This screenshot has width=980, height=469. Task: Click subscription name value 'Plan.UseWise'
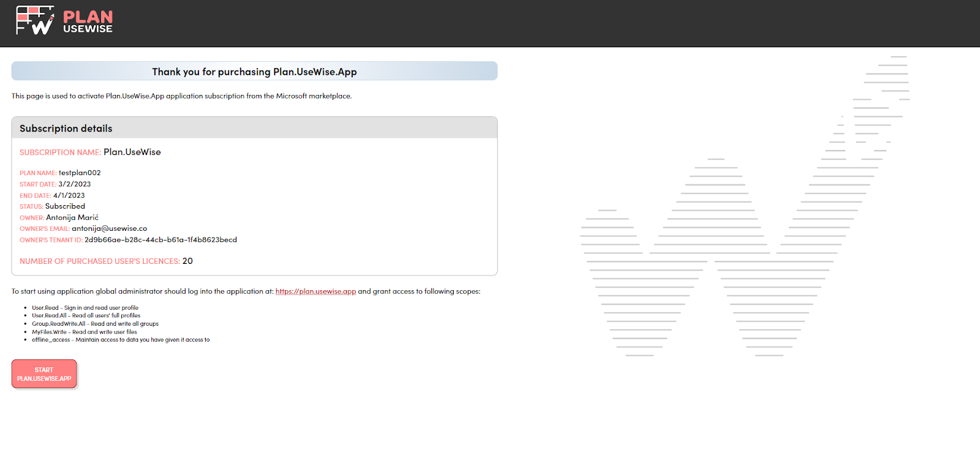click(x=132, y=152)
